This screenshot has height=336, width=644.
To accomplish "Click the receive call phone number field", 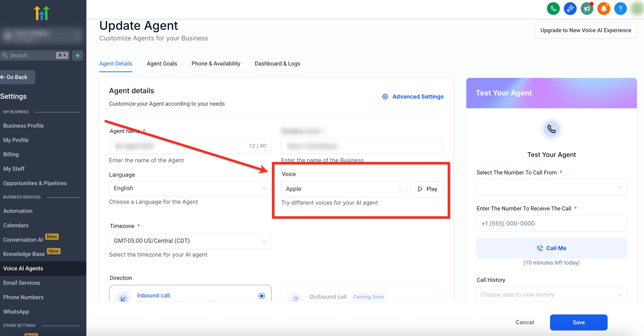I will click(x=551, y=223).
